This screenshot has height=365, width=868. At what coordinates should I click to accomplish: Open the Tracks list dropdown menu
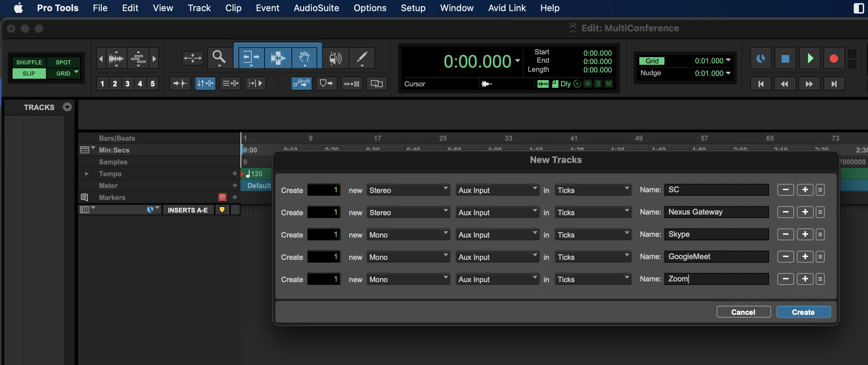67,107
